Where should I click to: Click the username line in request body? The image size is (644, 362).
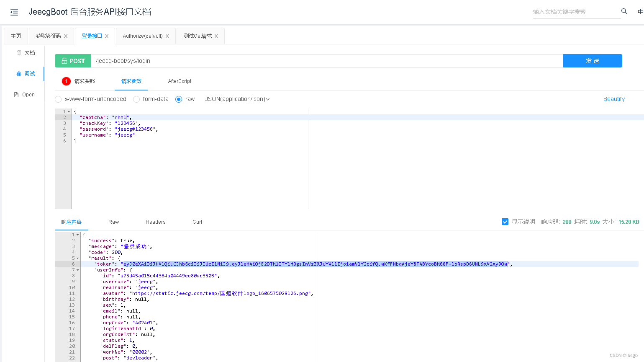point(107,135)
